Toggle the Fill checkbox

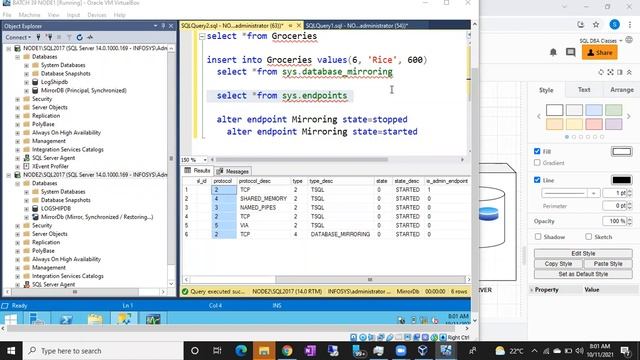(537, 151)
